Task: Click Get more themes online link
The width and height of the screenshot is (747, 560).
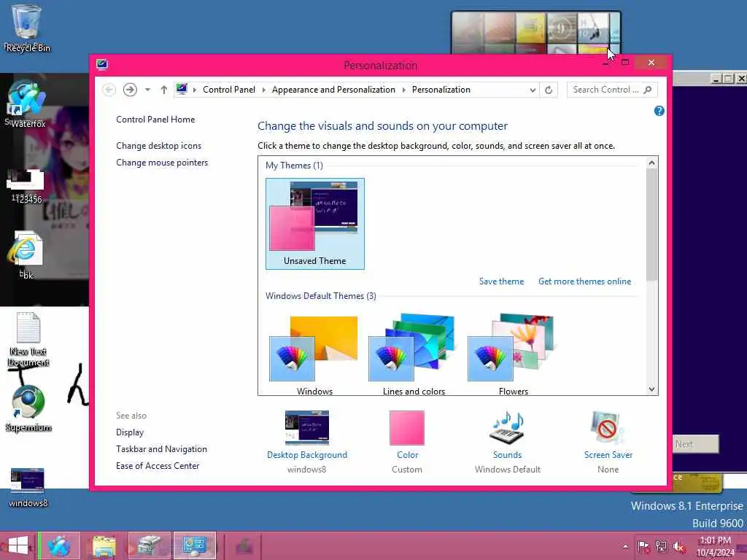Action: point(584,281)
